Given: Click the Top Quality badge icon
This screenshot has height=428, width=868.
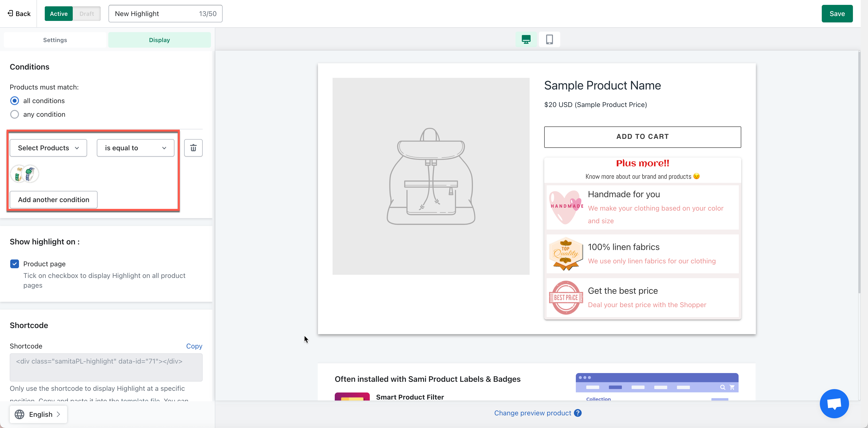Looking at the screenshot, I should pyautogui.click(x=566, y=254).
